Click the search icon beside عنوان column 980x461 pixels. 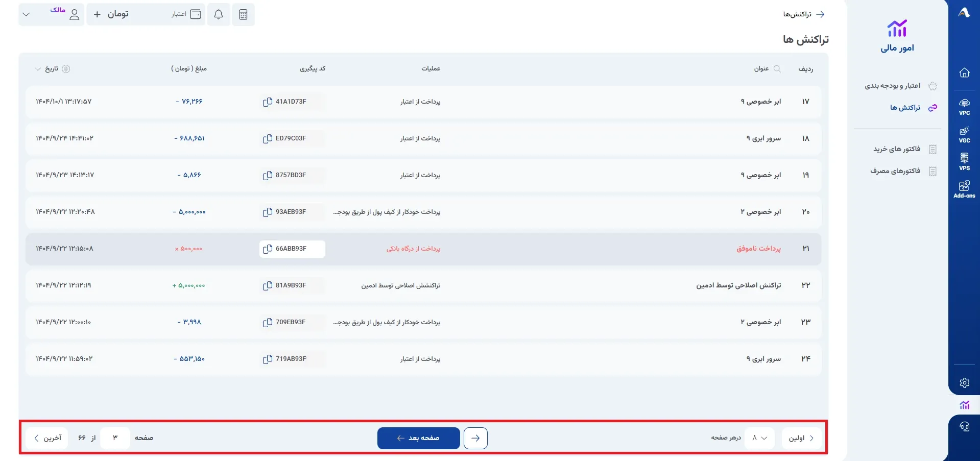(777, 68)
